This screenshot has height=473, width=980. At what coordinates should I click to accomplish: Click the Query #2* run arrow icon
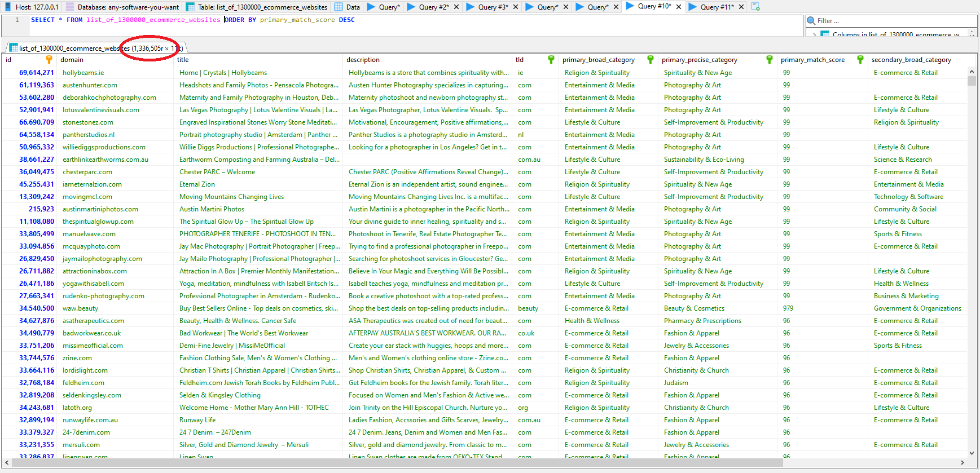pyautogui.click(x=411, y=7)
